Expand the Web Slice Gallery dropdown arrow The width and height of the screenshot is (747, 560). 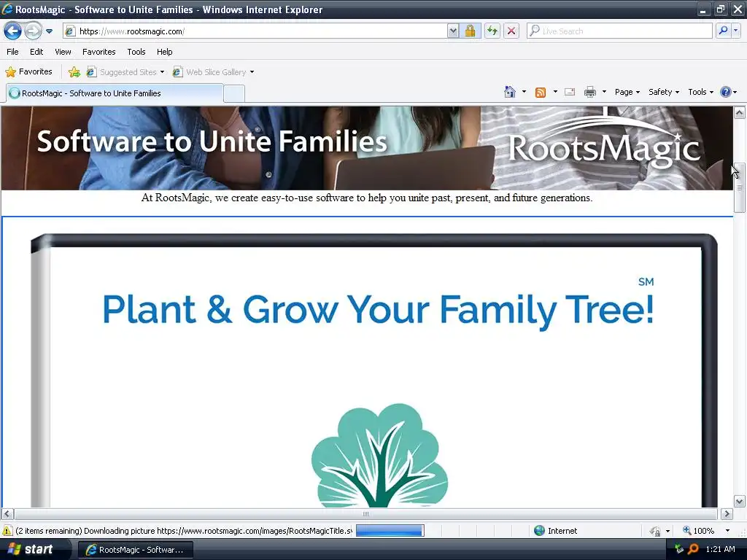click(252, 72)
